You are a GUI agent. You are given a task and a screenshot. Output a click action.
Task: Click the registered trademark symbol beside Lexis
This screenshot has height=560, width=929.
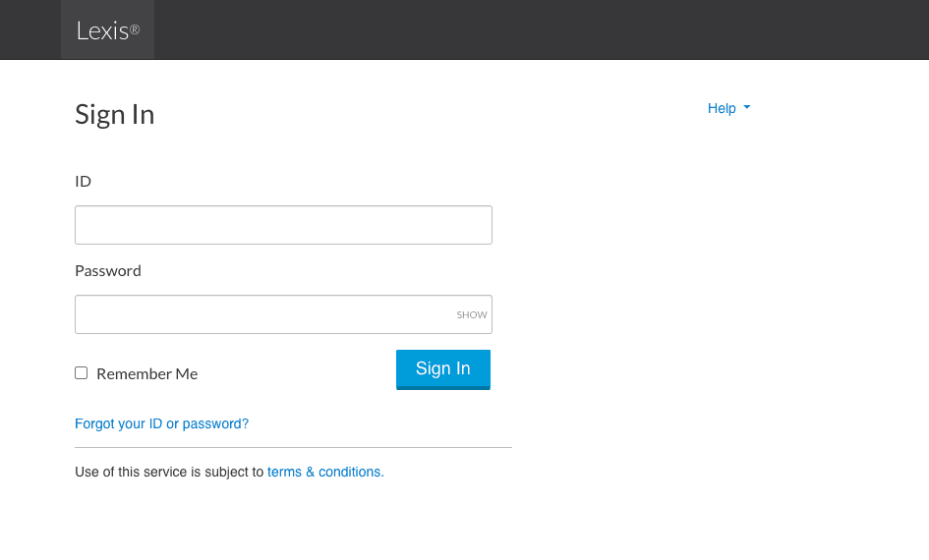pyautogui.click(x=135, y=29)
